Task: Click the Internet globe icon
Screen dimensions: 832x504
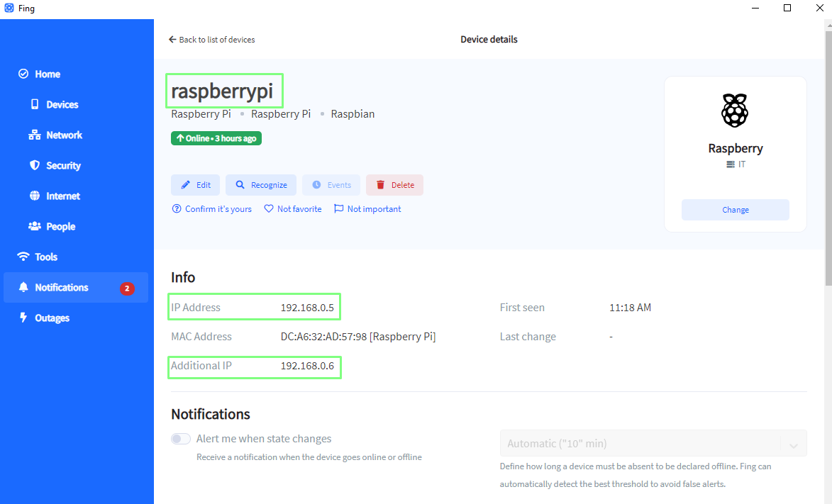Action: click(x=35, y=196)
